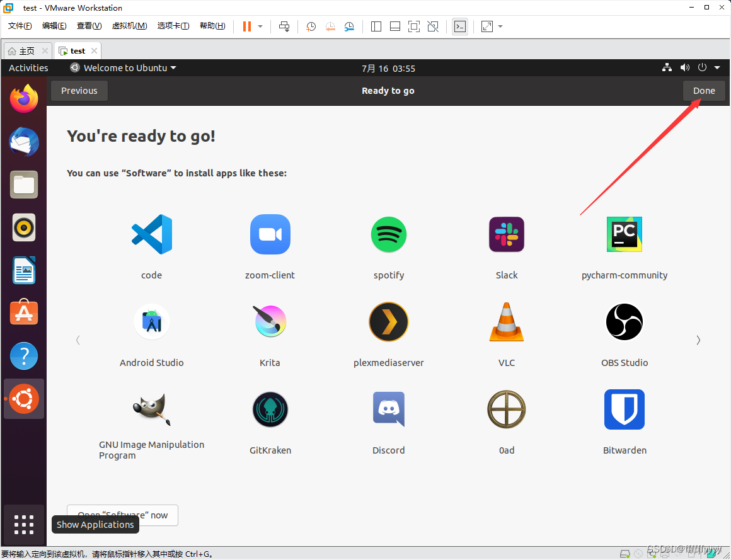Launch Firefox from the dock
This screenshot has width=731, height=560.
(x=24, y=99)
